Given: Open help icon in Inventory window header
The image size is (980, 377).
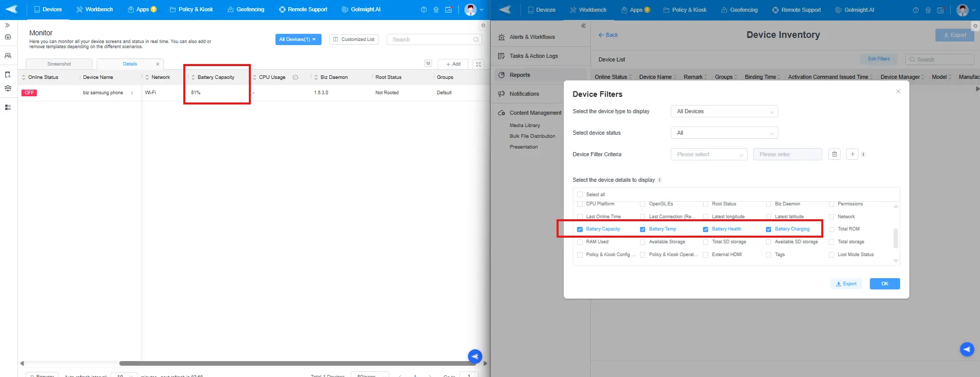Looking at the screenshot, I should click(915, 10).
